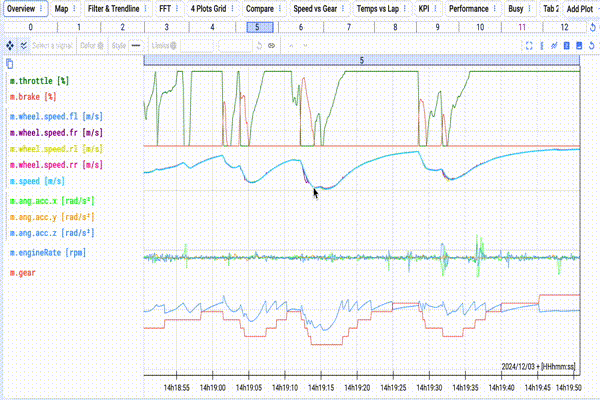The height and width of the screenshot is (400, 600).
Task: Open the Color picker in toolbar
Action: 93,45
